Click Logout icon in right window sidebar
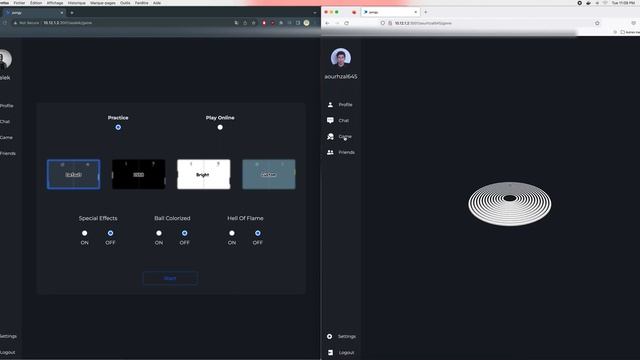Screen dimensions: 640x360 pos(330,352)
